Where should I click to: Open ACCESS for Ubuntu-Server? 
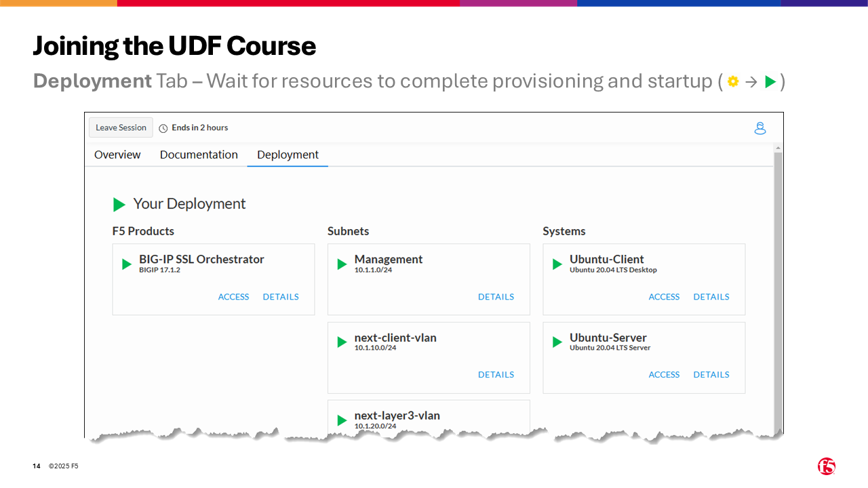664,375
